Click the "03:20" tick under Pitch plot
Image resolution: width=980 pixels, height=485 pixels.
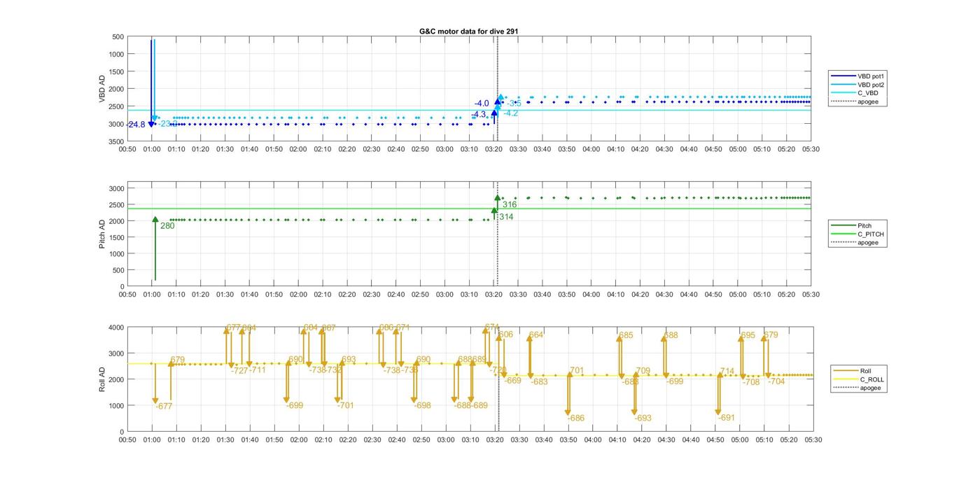(494, 294)
